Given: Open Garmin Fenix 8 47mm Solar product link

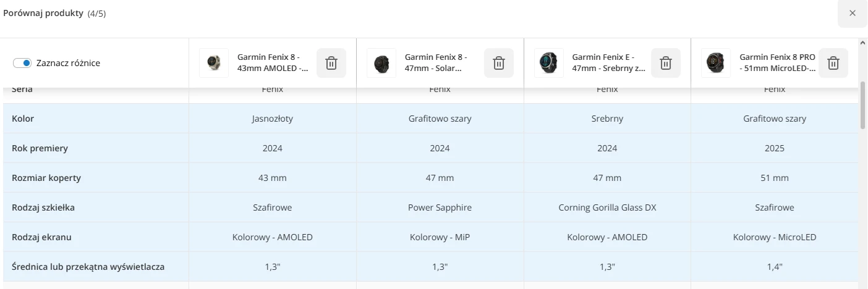Looking at the screenshot, I should pyautogui.click(x=436, y=63).
